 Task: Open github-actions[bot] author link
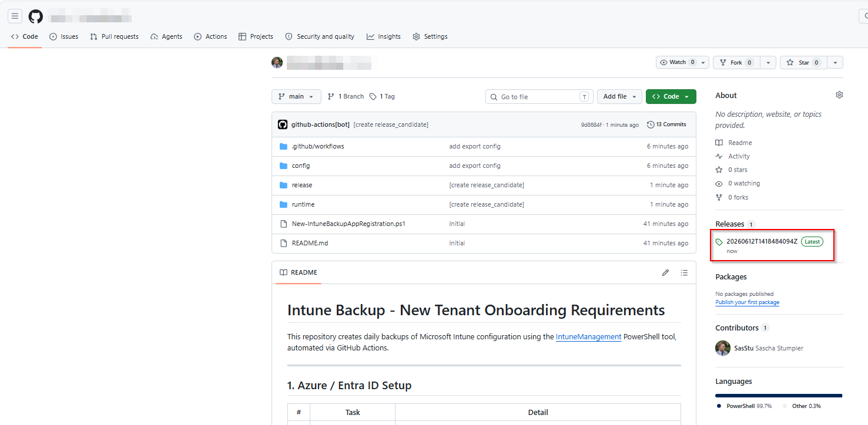[320, 124]
